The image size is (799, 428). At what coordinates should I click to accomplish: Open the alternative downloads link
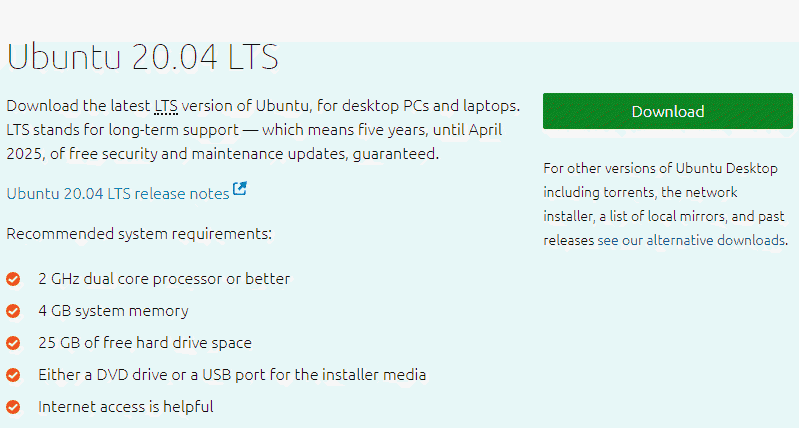pyautogui.click(x=716, y=240)
